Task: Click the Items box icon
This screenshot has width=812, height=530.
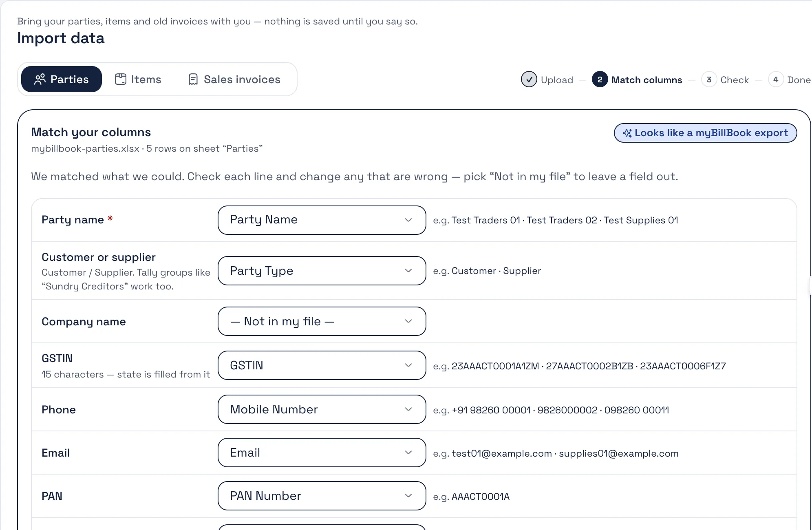Action: click(x=121, y=79)
